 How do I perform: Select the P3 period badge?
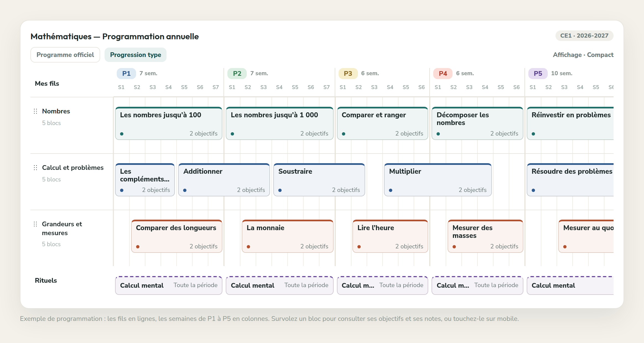[x=348, y=74]
